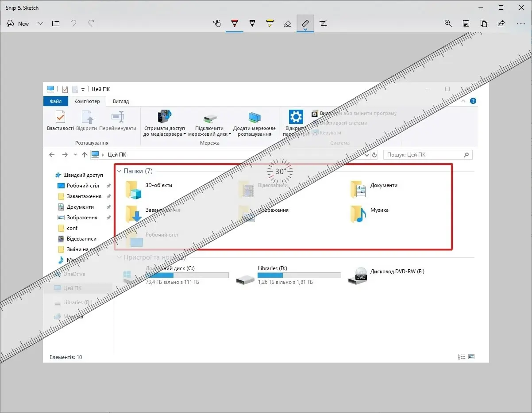Toggle Touch Writing mode

coord(217,23)
